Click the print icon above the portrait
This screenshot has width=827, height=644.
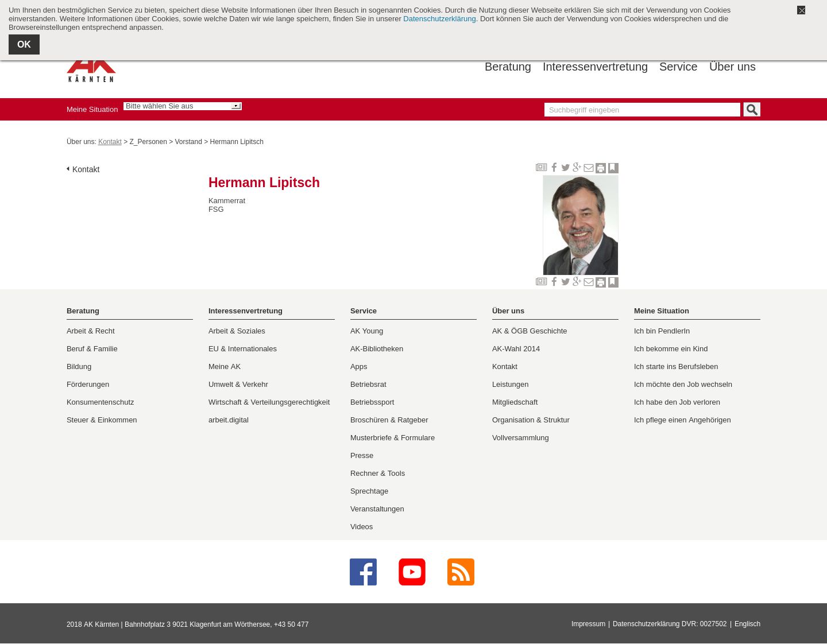[x=601, y=168]
